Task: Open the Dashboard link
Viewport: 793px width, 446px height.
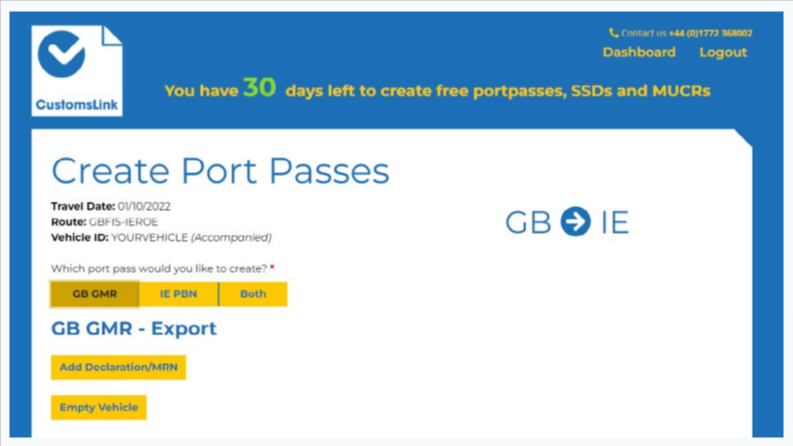Action: [x=639, y=52]
